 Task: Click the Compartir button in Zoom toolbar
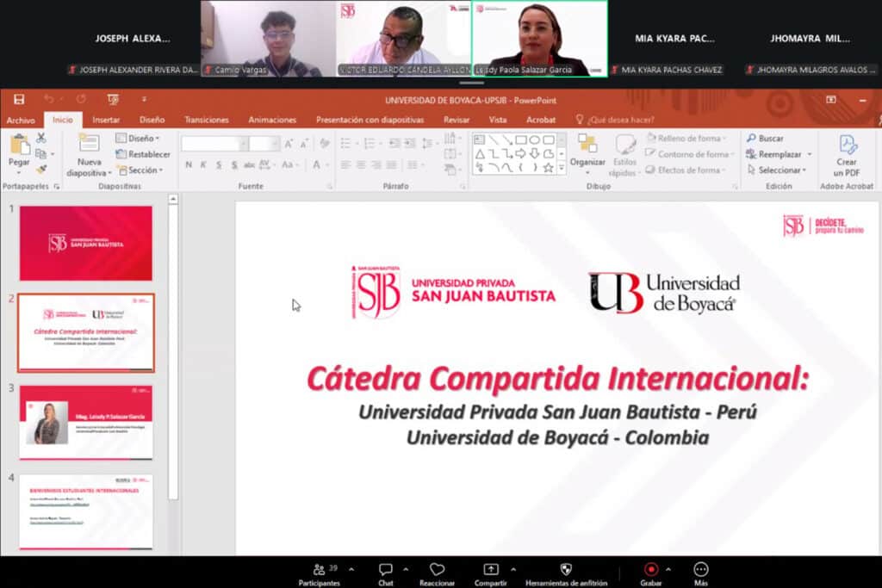(491, 573)
